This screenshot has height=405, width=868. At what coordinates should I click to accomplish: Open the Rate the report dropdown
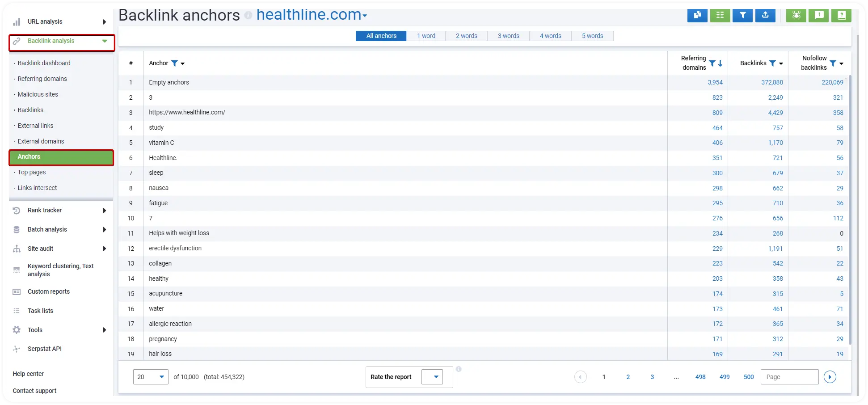(432, 377)
